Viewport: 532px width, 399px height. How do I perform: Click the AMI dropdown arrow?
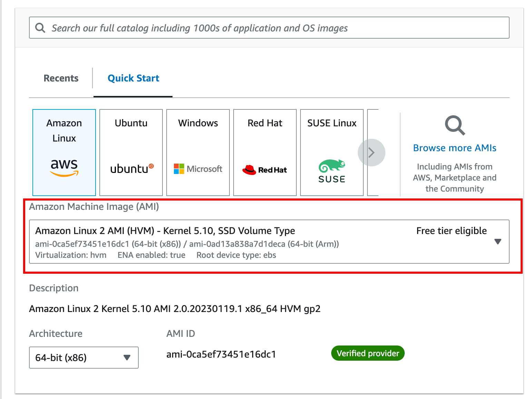[498, 242]
